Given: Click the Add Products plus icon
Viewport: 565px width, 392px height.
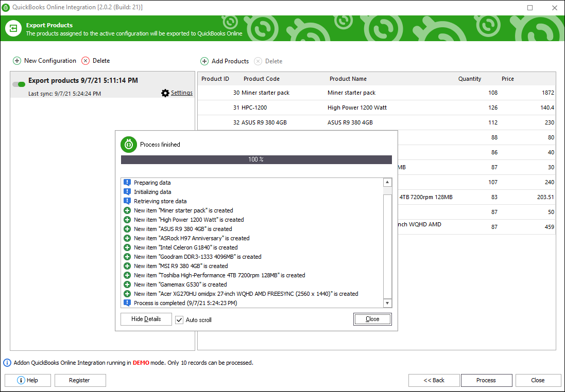Looking at the screenshot, I should tap(204, 61).
